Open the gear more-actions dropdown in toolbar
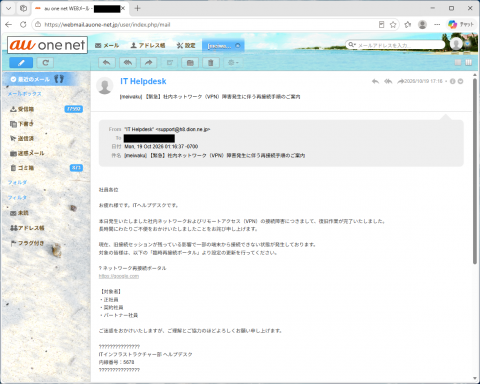The image size is (480, 384). coord(232,63)
